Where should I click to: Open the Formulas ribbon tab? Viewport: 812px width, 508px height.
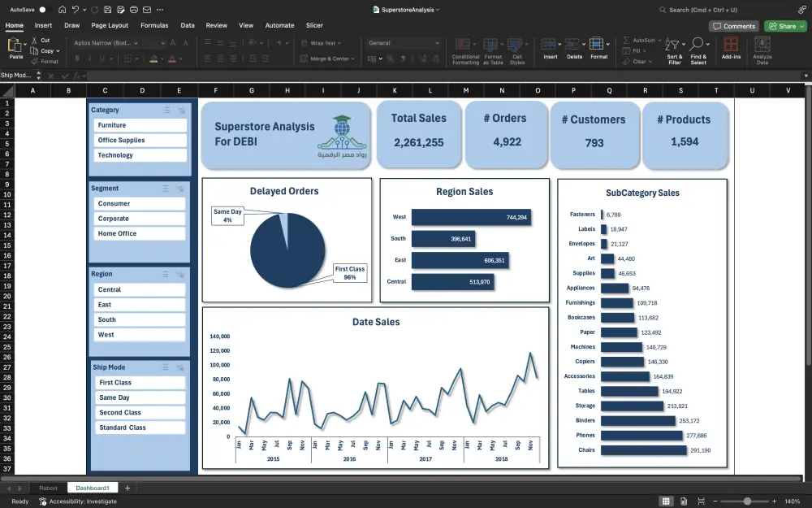tap(154, 25)
